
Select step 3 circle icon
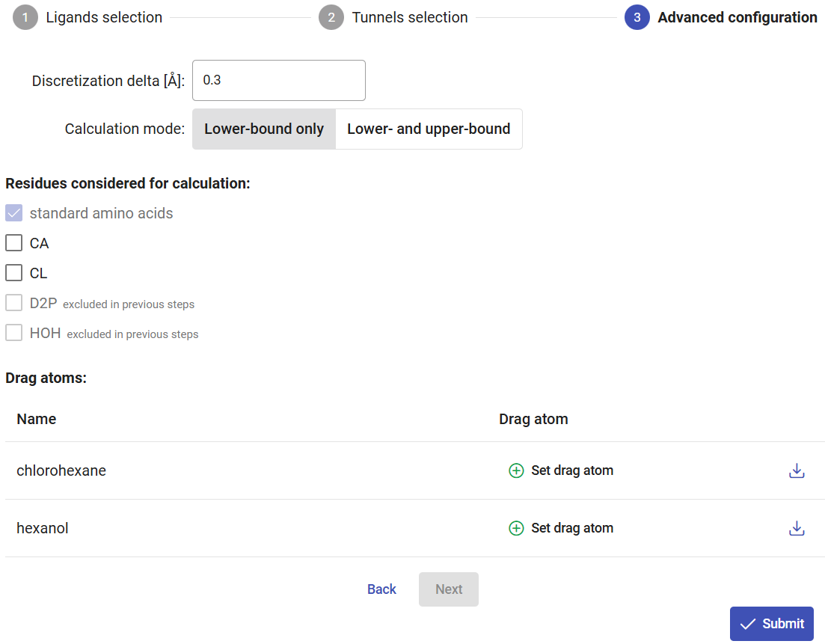637,17
